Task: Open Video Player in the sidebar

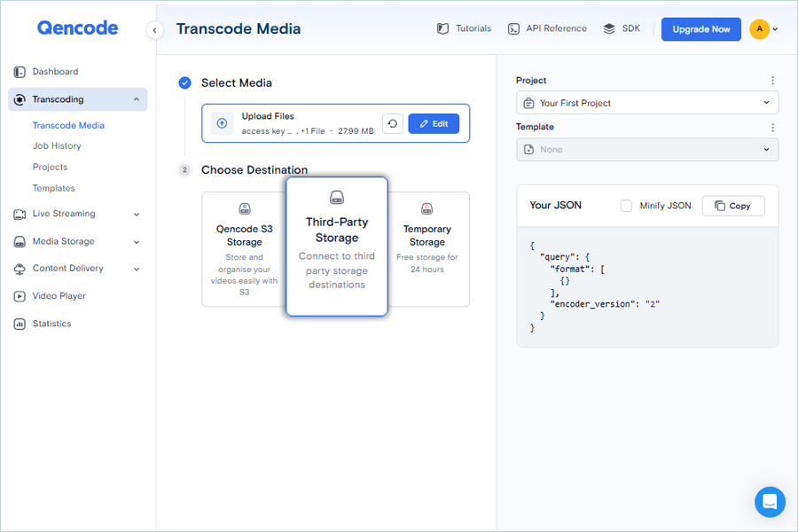Action: [59, 296]
